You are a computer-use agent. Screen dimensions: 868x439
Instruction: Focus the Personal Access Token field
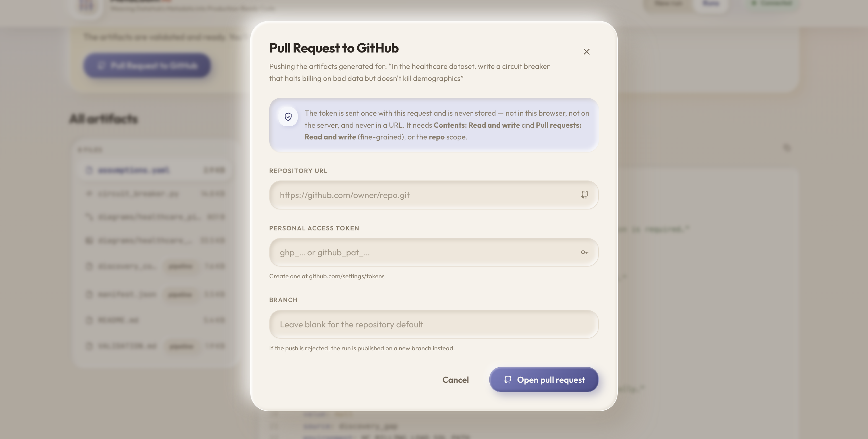434,252
